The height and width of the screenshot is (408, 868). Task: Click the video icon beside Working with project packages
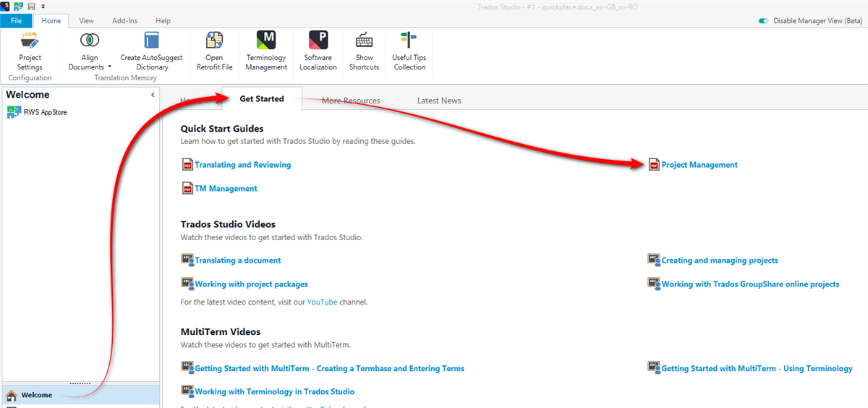click(187, 284)
